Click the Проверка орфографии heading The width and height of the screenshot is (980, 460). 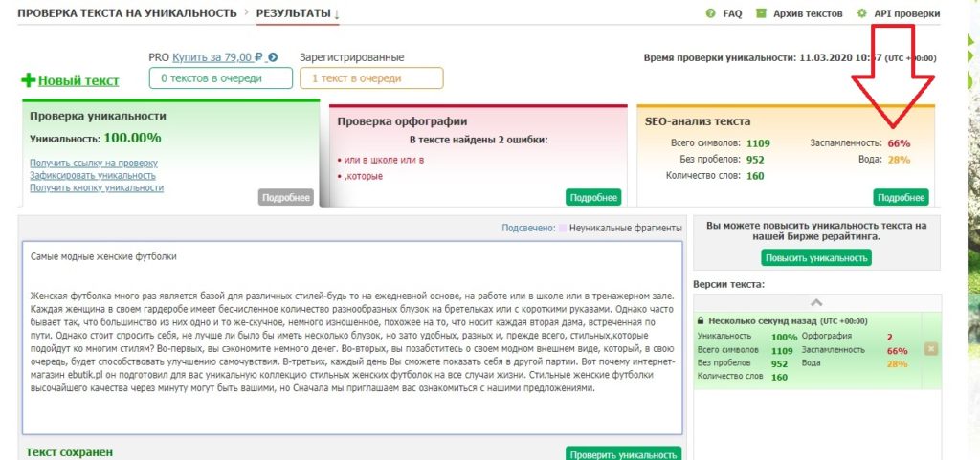[x=402, y=121]
